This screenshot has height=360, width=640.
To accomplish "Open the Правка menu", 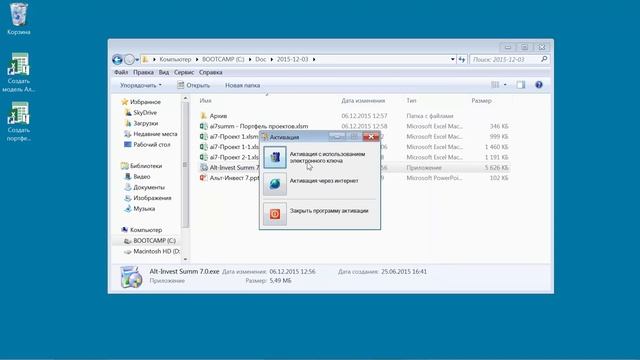I will coord(143,72).
